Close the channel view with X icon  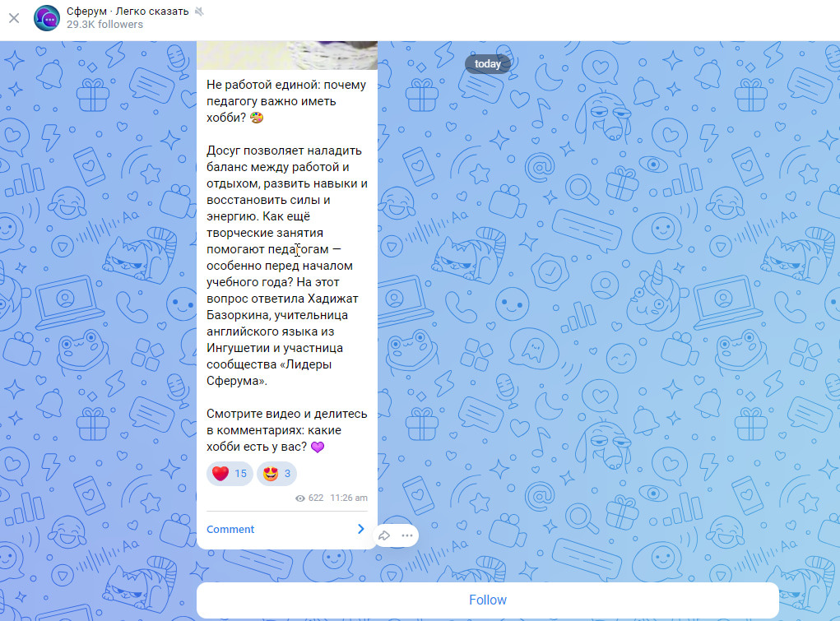click(14, 18)
